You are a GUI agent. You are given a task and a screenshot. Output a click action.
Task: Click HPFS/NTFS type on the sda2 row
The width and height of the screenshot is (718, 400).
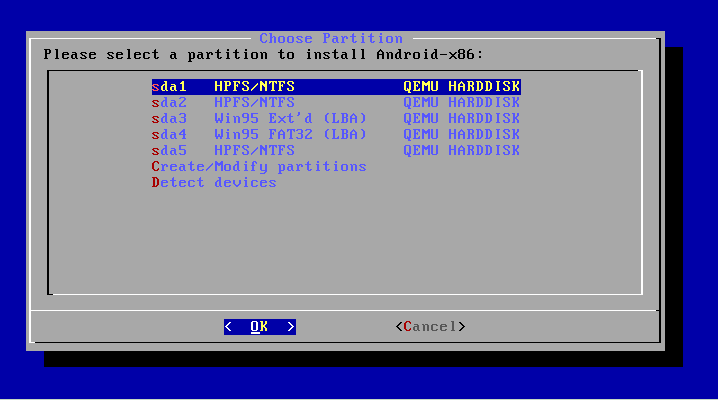click(x=254, y=103)
